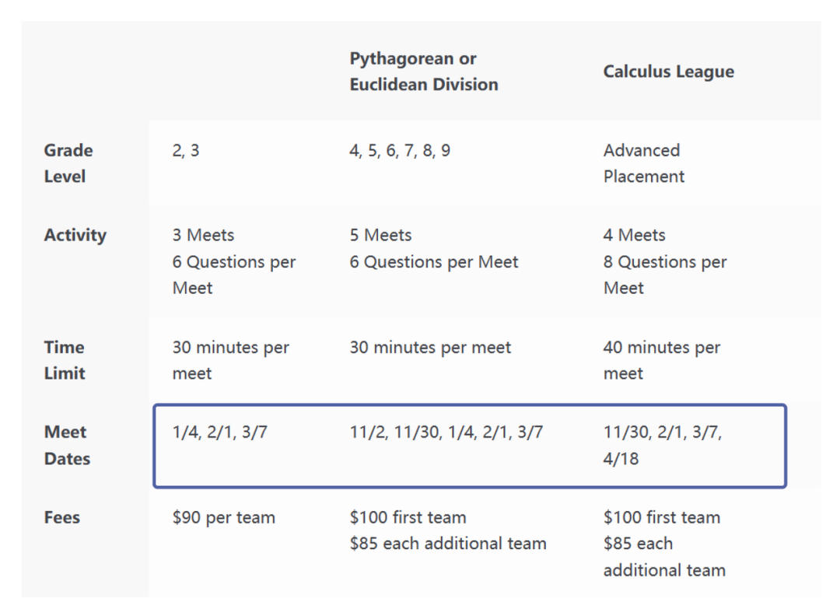
Task: Select the dates "11/2, 11/30, 1/4, 2/1, 3/7"
Action: (446, 432)
